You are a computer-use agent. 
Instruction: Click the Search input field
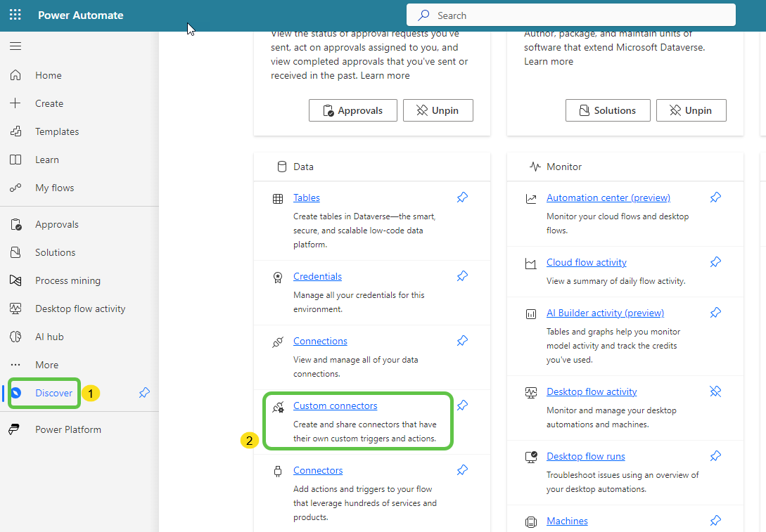click(570, 15)
